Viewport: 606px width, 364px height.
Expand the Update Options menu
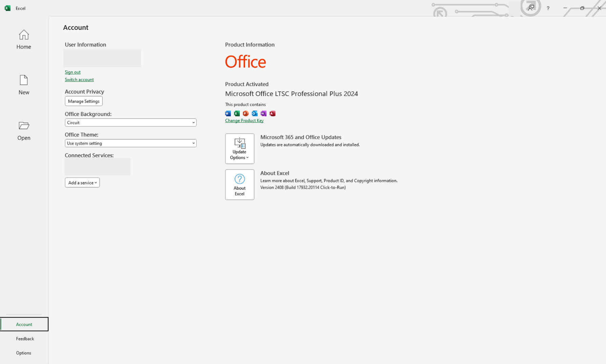(240, 149)
